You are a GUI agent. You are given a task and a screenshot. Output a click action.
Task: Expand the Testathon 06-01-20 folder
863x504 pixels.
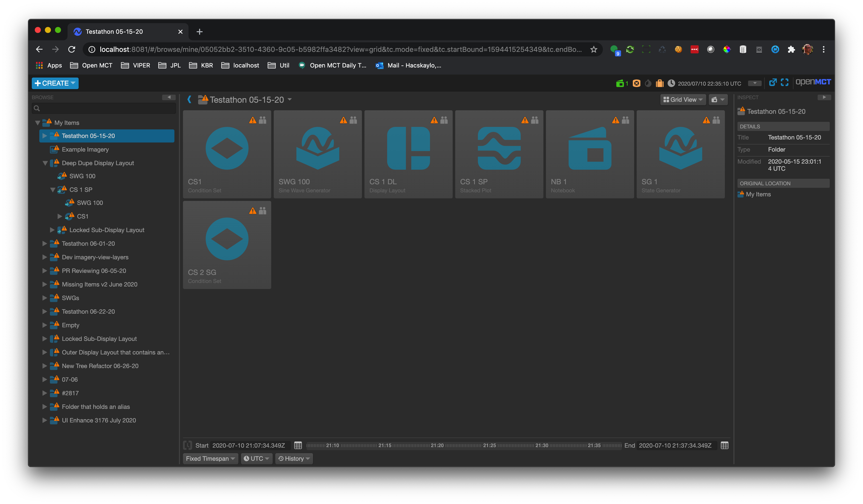[45, 243]
